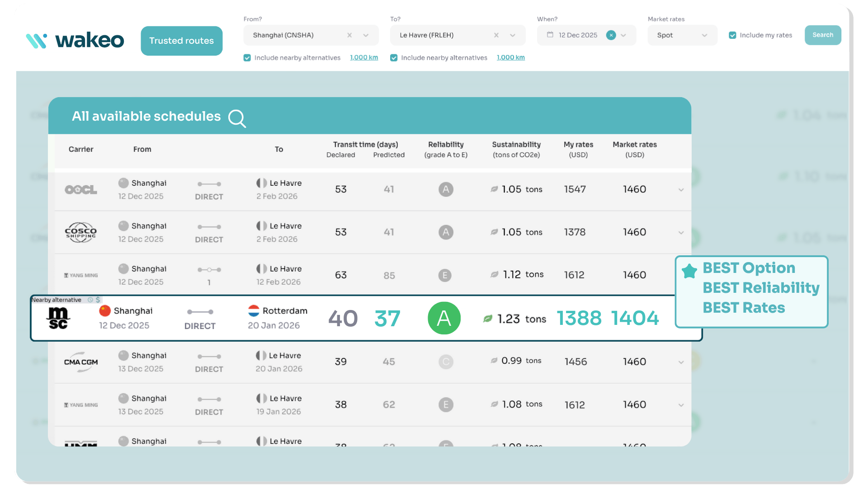The image size is (868, 488).
Task: Click the calendar icon in the When field
Action: click(551, 35)
